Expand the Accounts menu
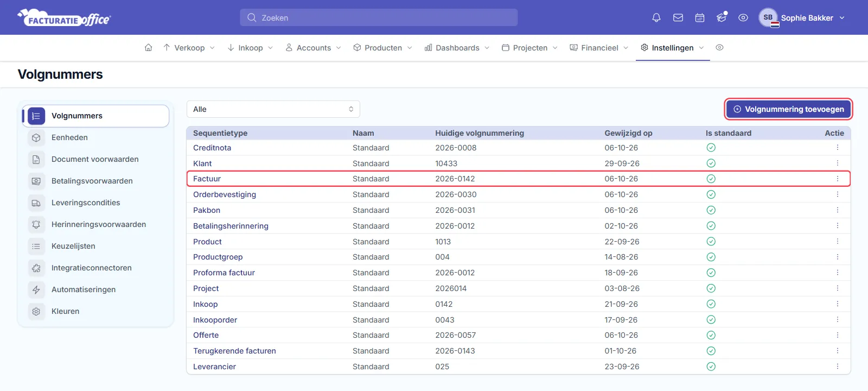This screenshot has height=391, width=868. (314, 48)
